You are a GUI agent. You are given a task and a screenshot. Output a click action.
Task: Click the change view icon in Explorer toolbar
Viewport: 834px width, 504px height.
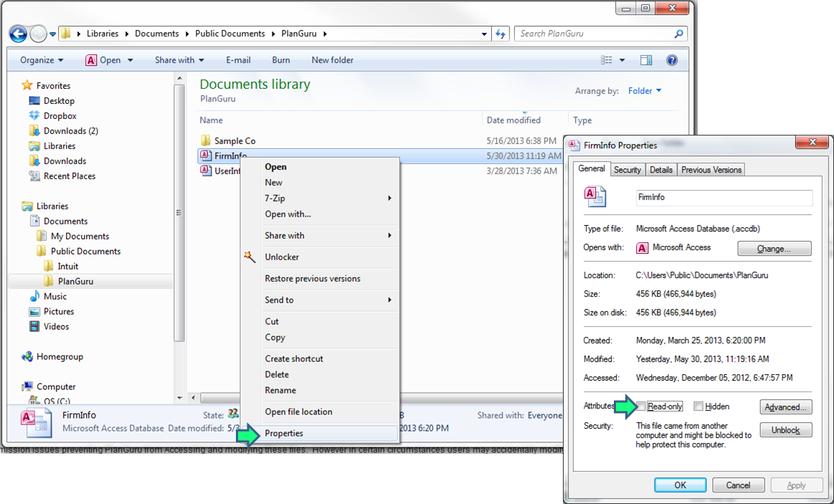tap(607, 60)
